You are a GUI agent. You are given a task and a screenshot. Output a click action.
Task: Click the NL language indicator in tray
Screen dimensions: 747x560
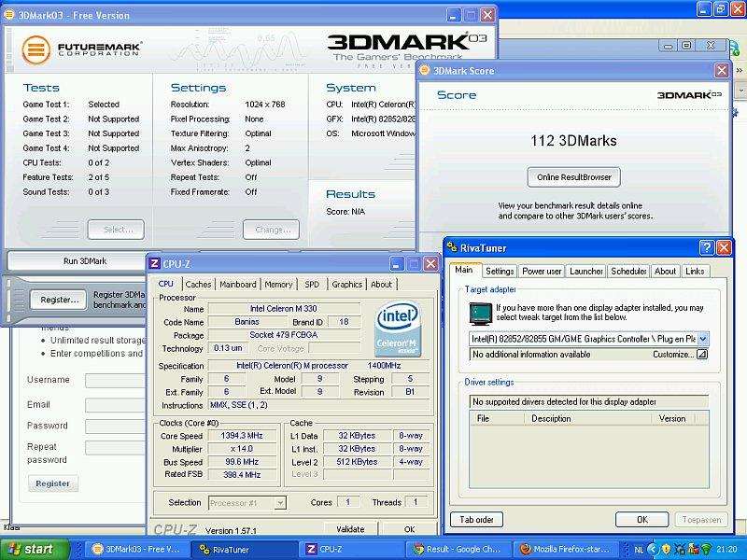(639, 550)
